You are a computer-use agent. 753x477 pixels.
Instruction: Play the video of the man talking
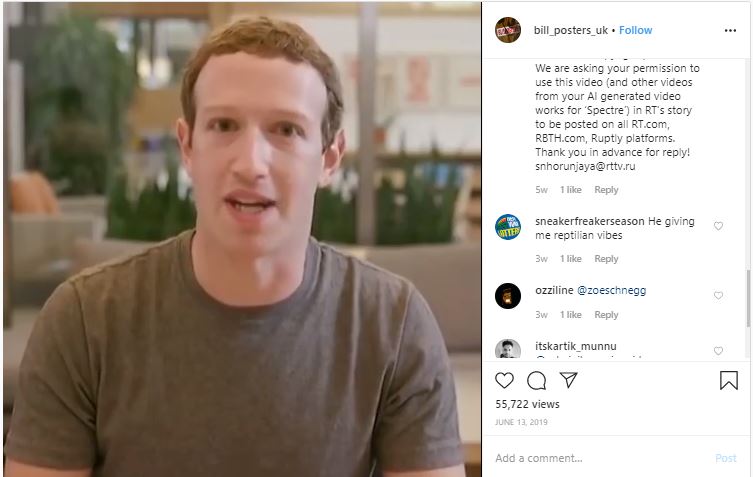[242, 239]
